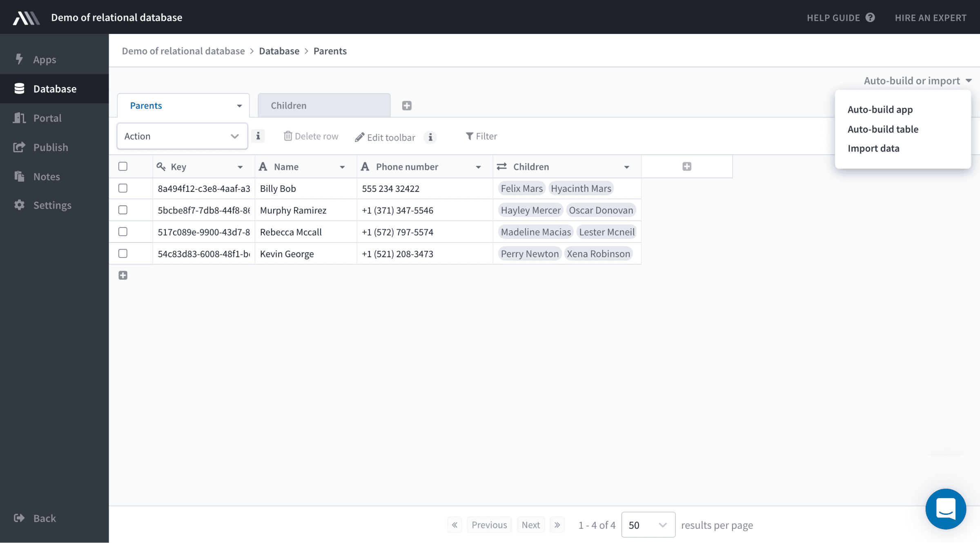Open the results per page dropdown
Image resolution: width=980 pixels, height=543 pixels.
(x=648, y=525)
